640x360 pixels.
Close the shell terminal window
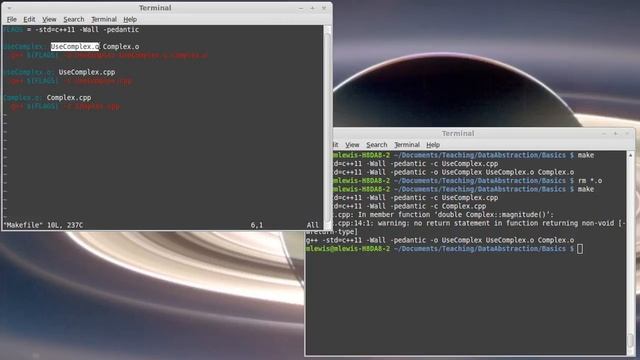[x=627, y=133]
